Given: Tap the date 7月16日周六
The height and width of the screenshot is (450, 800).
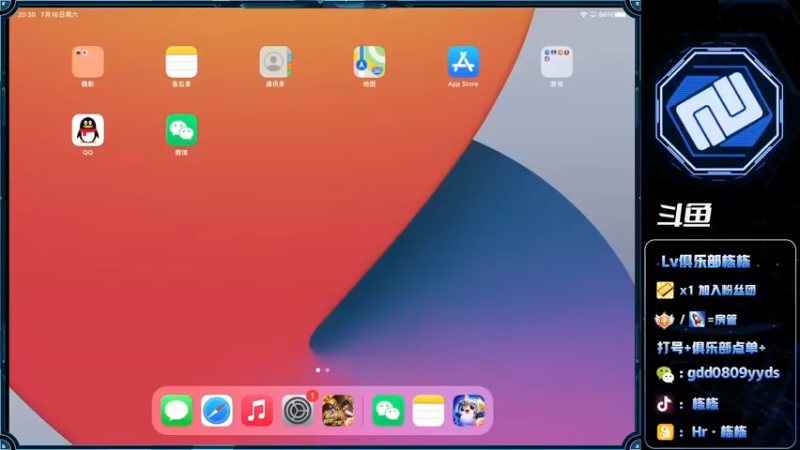Looking at the screenshot, I should (60, 15).
